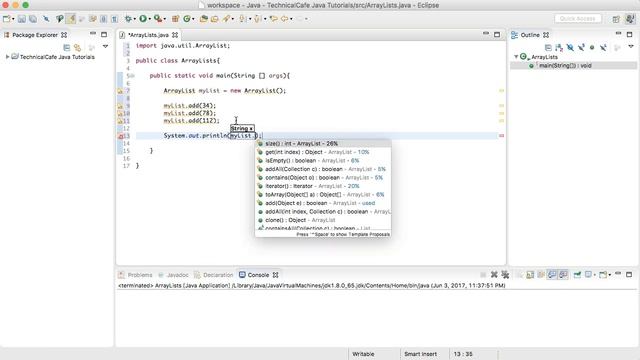Open the Run configurations dropdown arrow
This screenshot has width=640, height=360.
pyautogui.click(x=150, y=19)
